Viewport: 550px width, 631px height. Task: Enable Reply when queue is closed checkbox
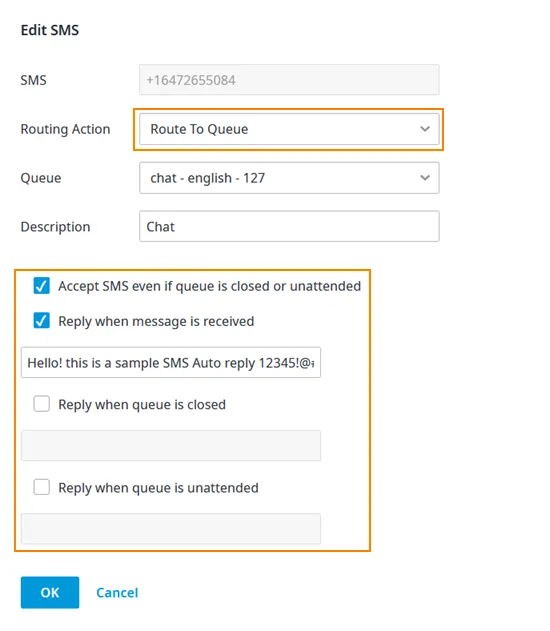[41, 404]
